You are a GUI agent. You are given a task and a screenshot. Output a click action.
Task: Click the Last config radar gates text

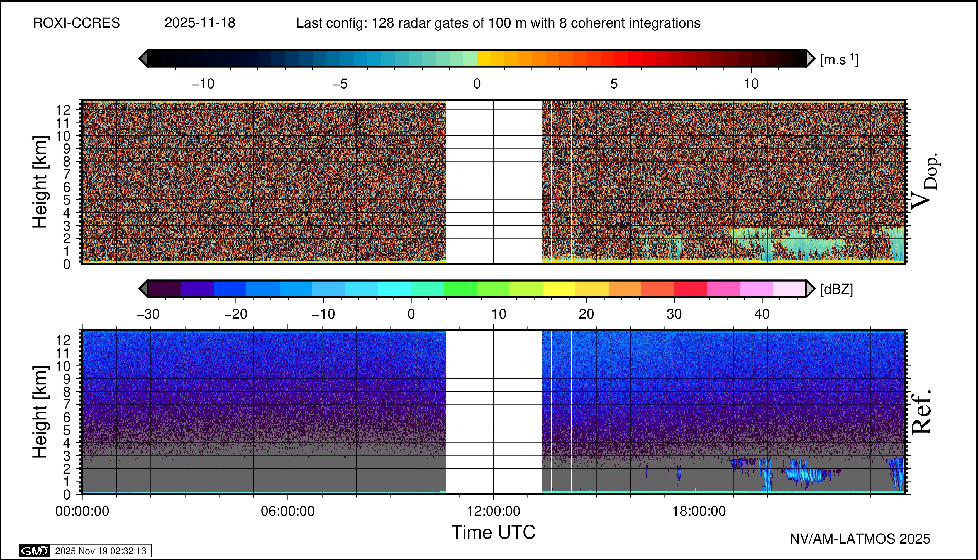click(x=498, y=23)
